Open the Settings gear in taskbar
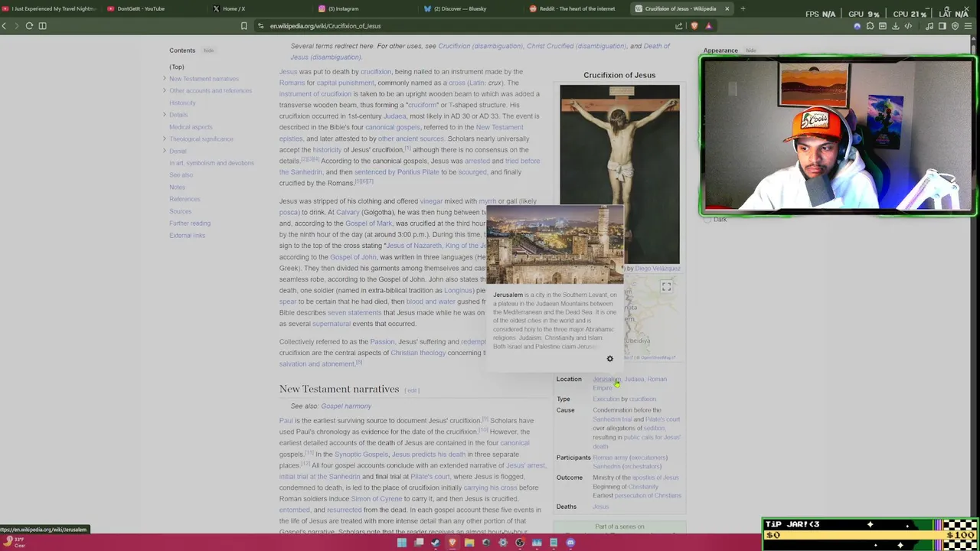This screenshot has height=551, width=980. pyautogui.click(x=503, y=543)
